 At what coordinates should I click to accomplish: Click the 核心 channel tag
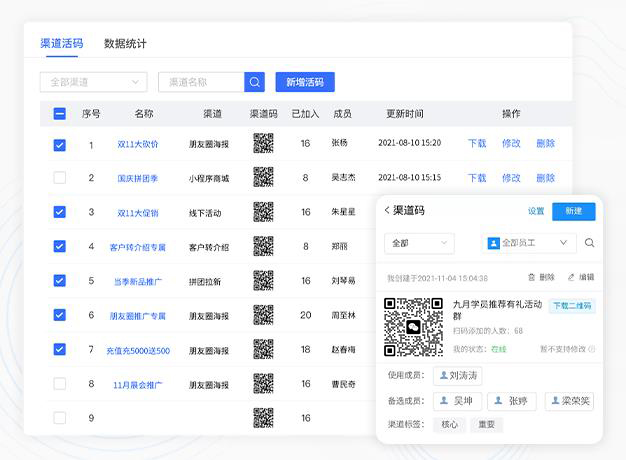[x=450, y=424]
